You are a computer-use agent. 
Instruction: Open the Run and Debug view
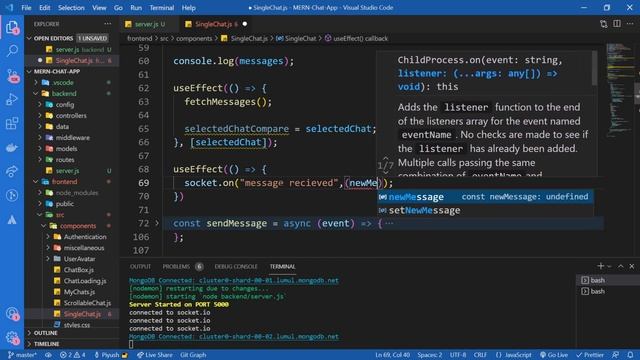12,99
